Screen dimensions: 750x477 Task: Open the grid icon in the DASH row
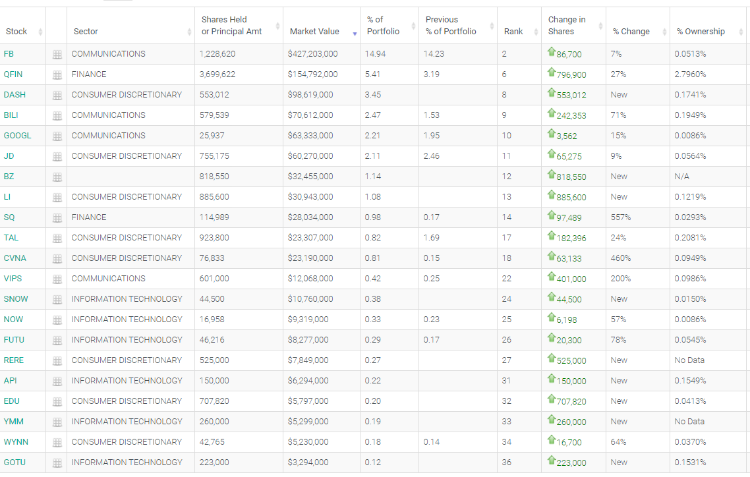click(57, 95)
